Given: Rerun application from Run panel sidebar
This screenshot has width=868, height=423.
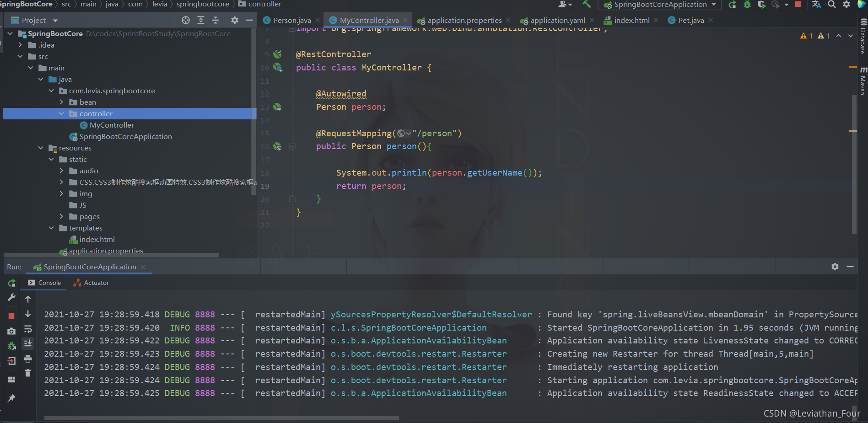Looking at the screenshot, I should click(12, 283).
